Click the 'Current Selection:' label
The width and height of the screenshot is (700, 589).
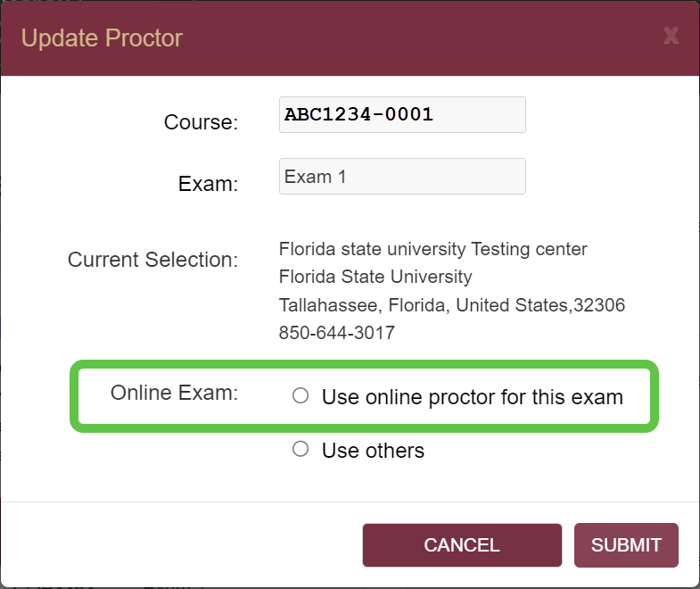tap(152, 260)
